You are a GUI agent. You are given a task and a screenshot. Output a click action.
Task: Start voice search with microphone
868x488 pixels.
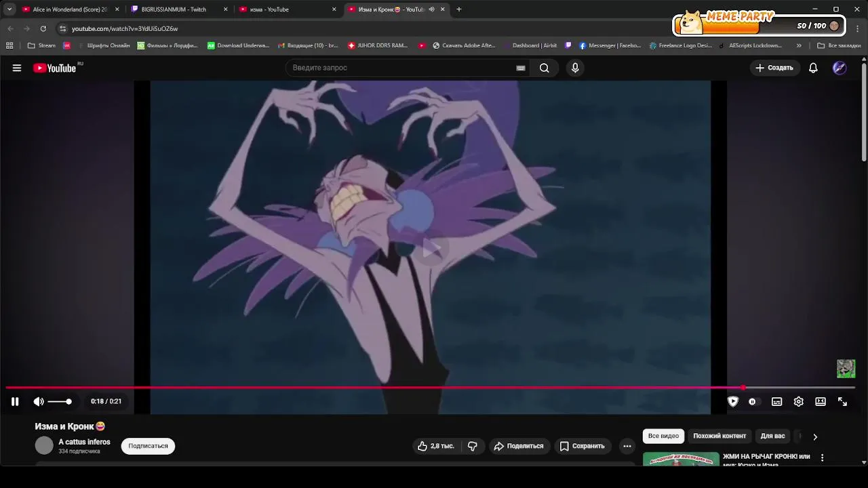click(x=575, y=68)
